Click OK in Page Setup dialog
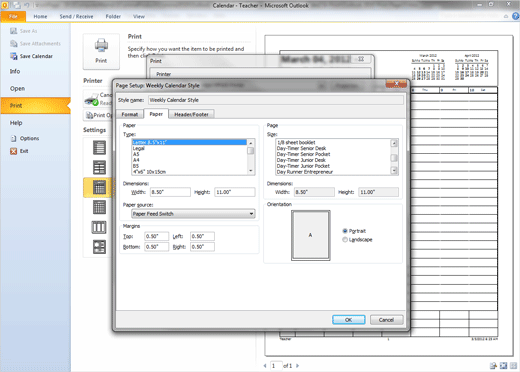 point(349,320)
